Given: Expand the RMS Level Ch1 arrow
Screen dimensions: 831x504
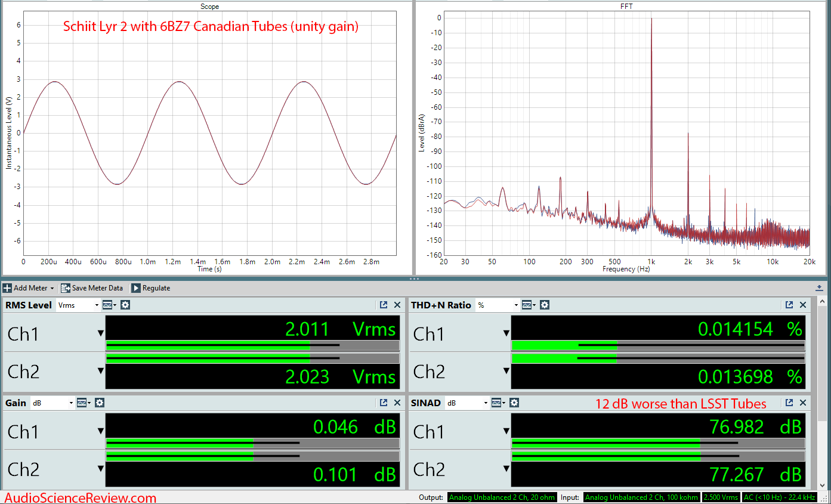Looking at the screenshot, I should 101,333.
